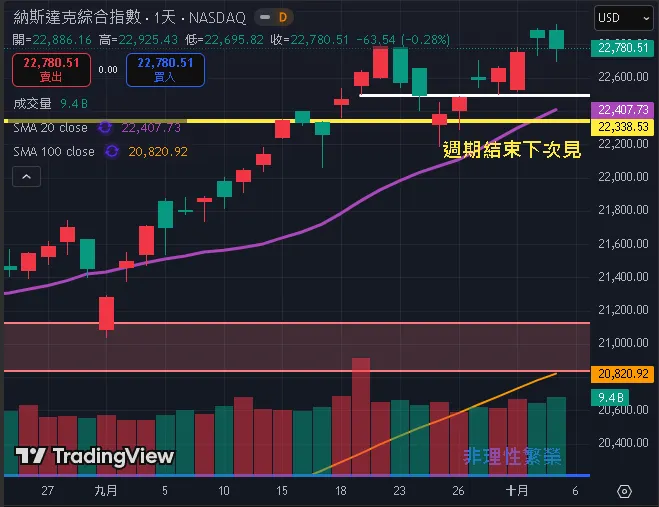
Task: Click the TradingView logo
Action: pyautogui.click(x=95, y=456)
